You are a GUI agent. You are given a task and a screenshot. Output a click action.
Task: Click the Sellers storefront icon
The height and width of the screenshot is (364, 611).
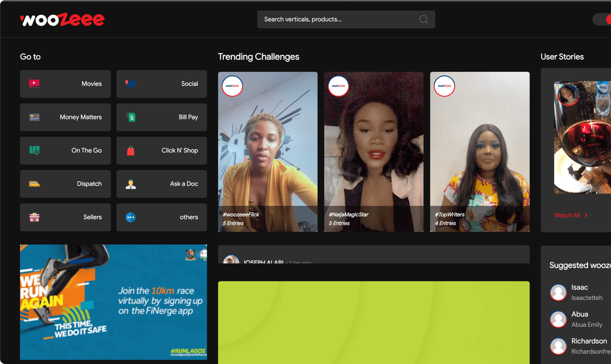[34, 217]
